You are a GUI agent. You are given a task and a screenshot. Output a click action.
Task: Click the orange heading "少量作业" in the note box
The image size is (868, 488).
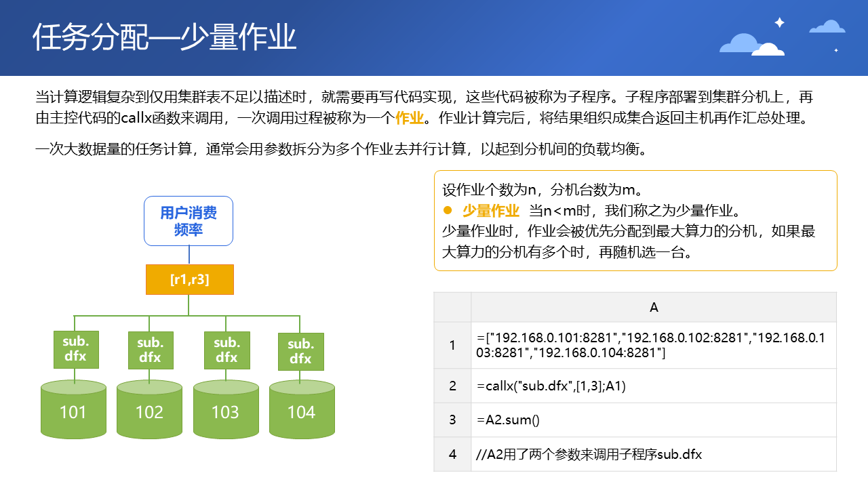pos(491,210)
